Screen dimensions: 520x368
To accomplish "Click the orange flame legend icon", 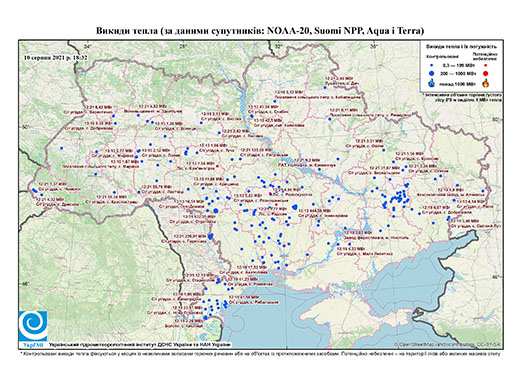I will click(x=486, y=83).
